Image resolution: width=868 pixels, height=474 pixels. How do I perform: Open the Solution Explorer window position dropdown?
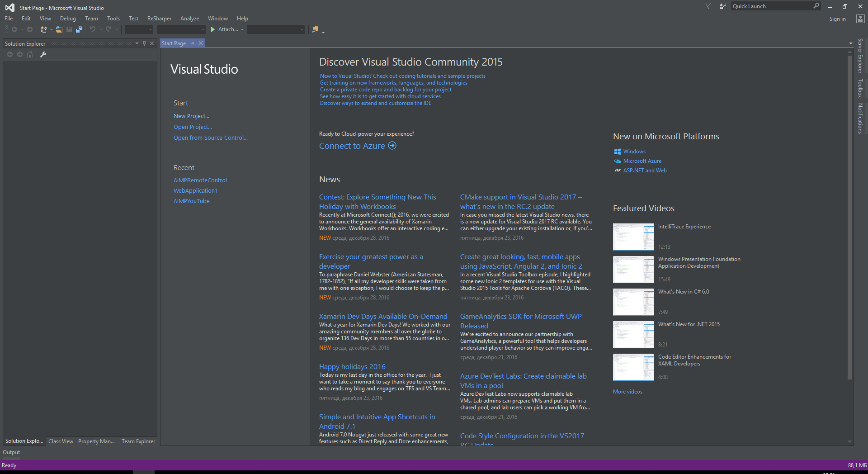coord(137,43)
